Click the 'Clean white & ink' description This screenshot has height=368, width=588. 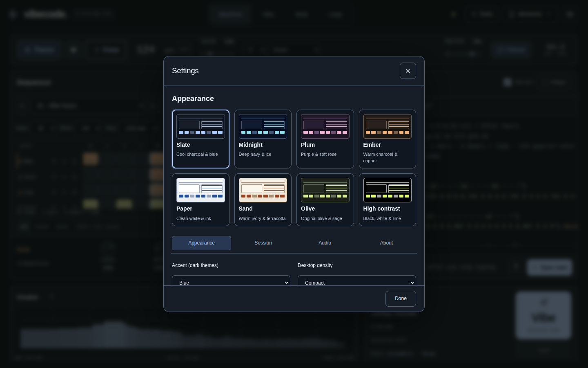(x=194, y=218)
